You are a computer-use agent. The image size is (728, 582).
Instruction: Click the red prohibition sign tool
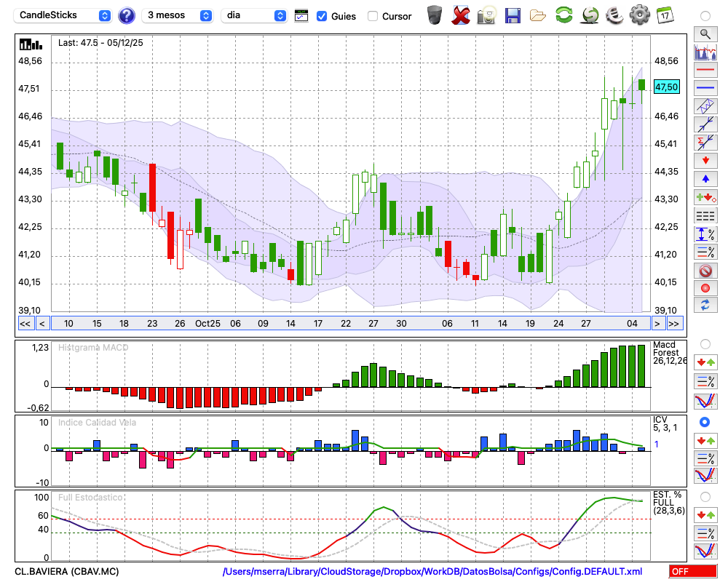coord(705,271)
